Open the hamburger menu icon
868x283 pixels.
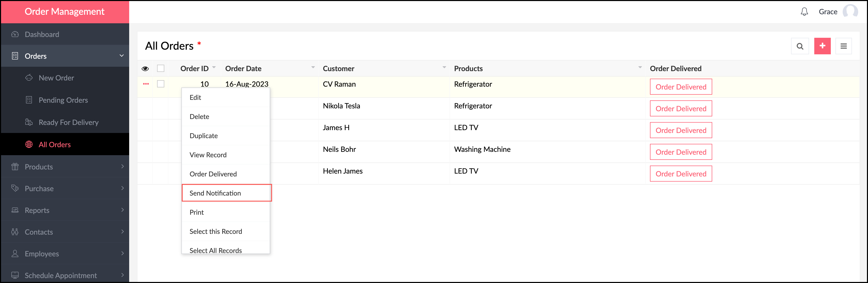tap(843, 46)
